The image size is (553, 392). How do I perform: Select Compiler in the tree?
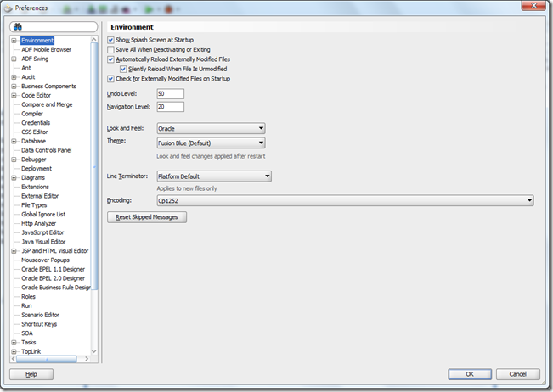tap(32, 114)
